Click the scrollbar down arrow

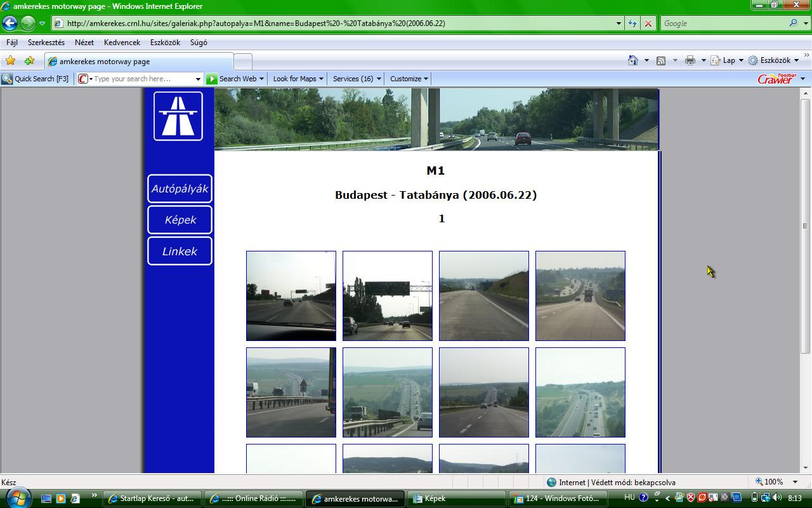point(805,468)
